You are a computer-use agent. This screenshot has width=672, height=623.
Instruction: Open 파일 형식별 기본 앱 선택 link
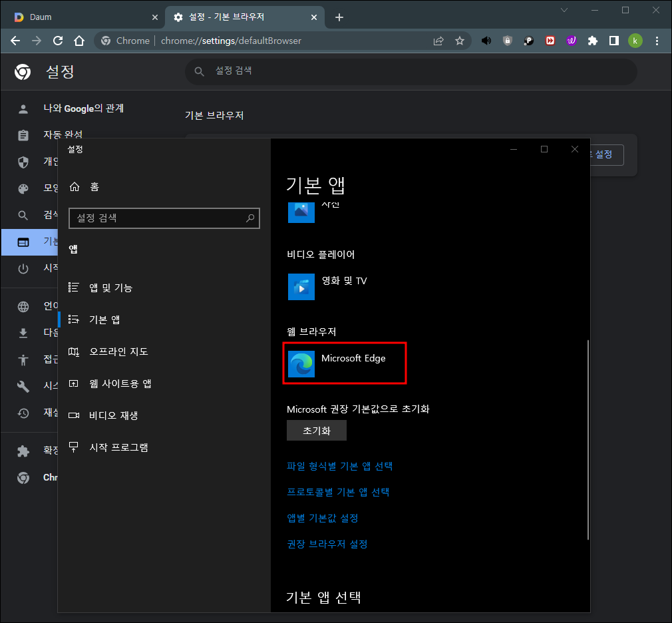pos(339,466)
